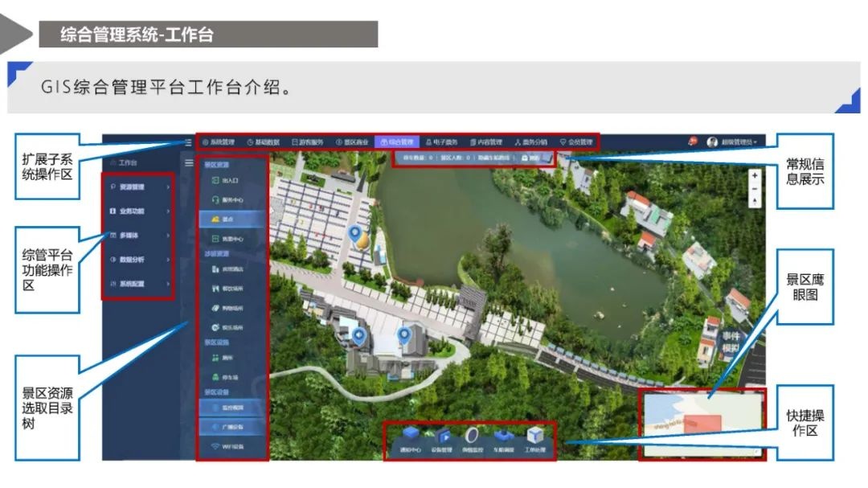The height and width of the screenshot is (488, 868).
Task: Click the 事件模拟 label on the map
Action: (x=731, y=342)
